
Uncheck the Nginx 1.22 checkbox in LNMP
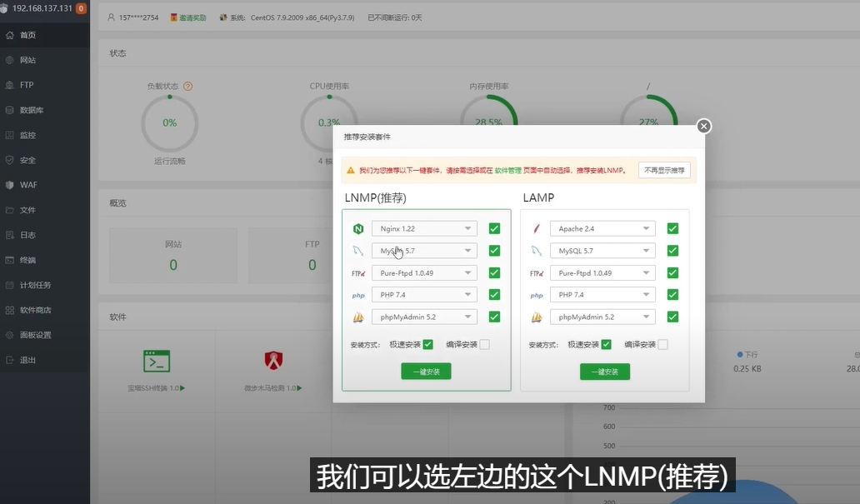[494, 229]
